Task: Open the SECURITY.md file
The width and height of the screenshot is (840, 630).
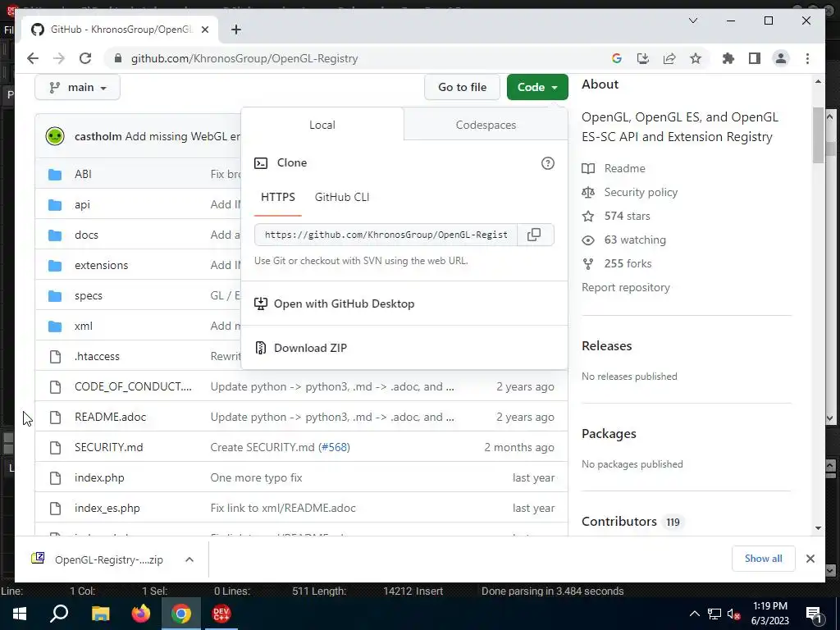Action: (x=109, y=447)
